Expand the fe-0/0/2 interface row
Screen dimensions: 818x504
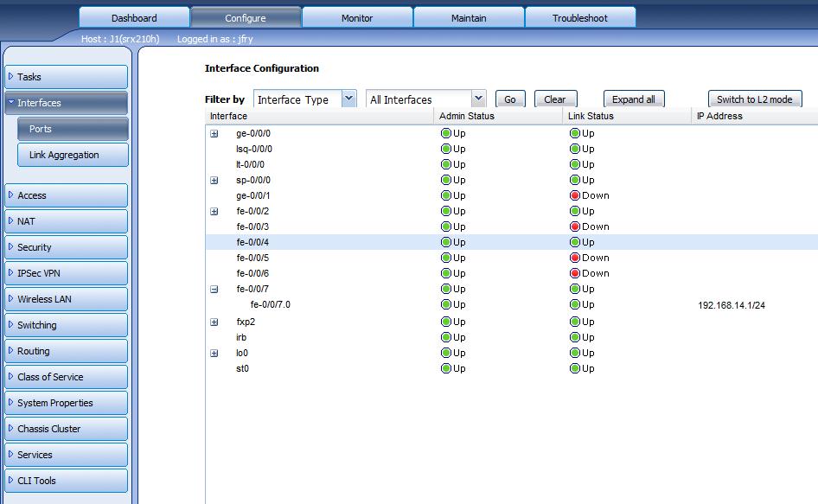(x=214, y=211)
